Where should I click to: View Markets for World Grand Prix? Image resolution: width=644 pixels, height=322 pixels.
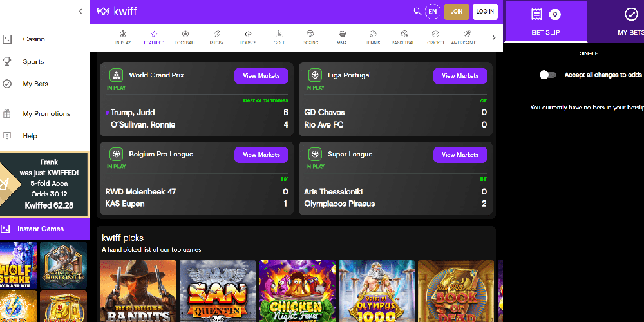click(261, 76)
